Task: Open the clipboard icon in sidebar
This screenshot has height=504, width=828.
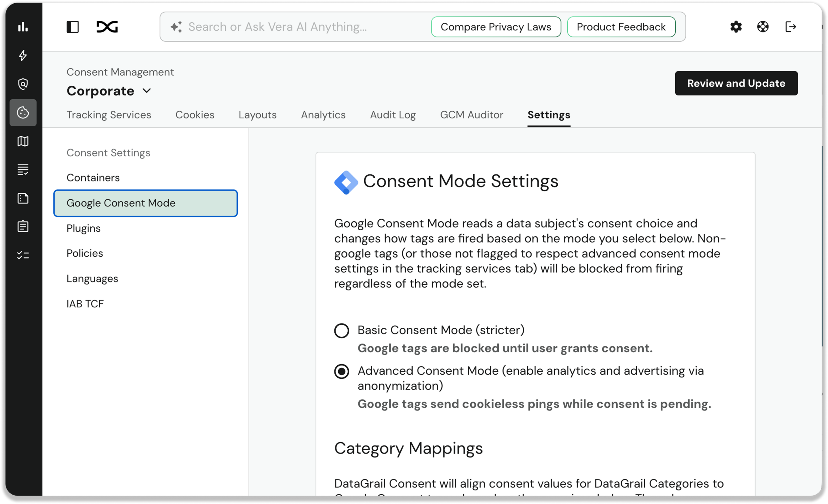Action: click(23, 226)
